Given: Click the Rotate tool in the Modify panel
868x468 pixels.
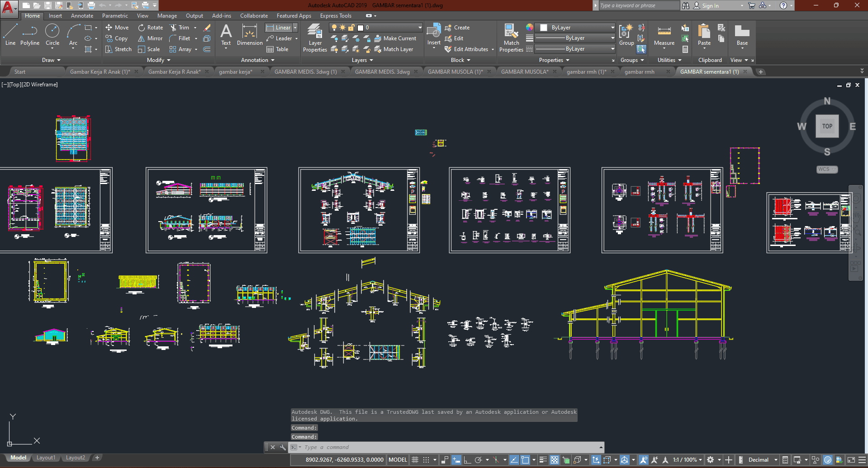Looking at the screenshot, I should (151, 28).
